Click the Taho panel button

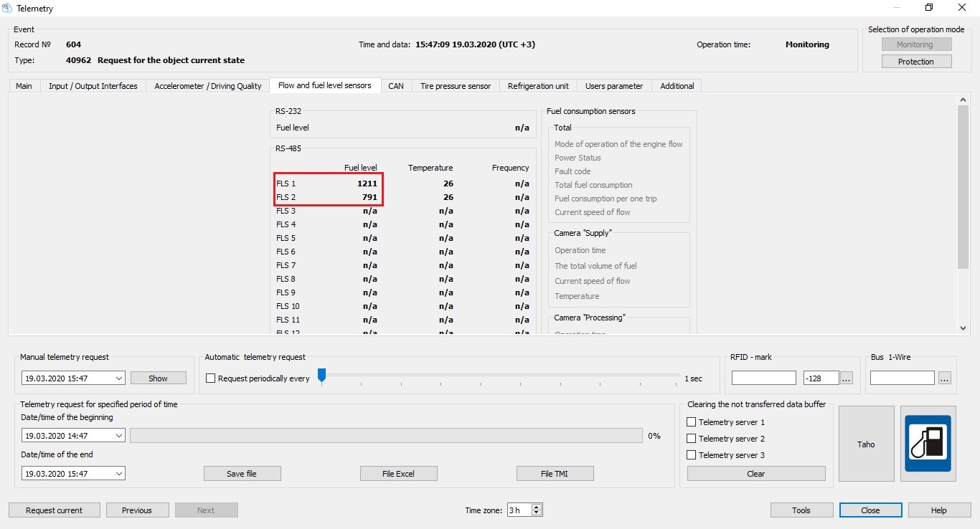(866, 443)
